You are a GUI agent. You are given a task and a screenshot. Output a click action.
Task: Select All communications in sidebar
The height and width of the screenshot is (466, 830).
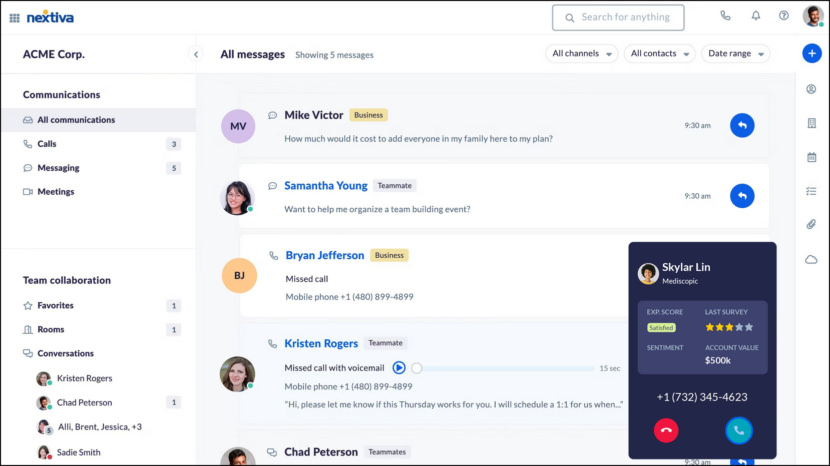pos(98,120)
